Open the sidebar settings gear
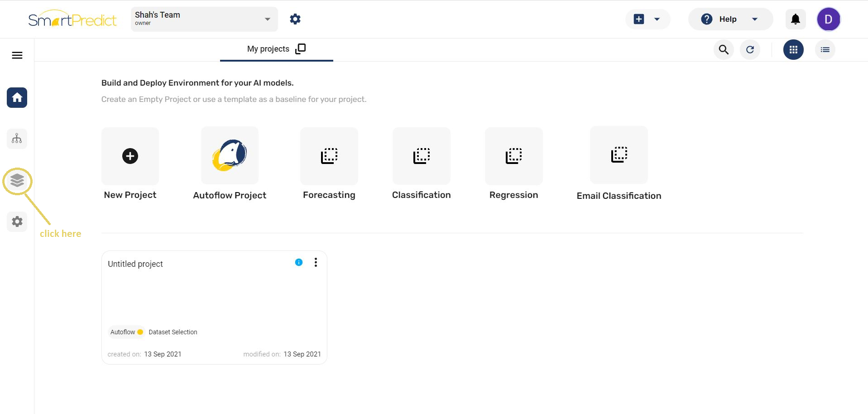868x414 pixels. click(x=17, y=221)
